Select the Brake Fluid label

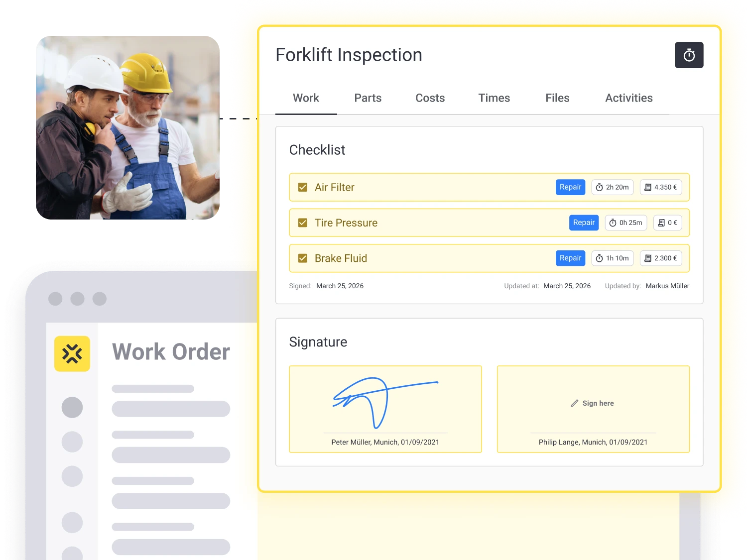point(341,258)
